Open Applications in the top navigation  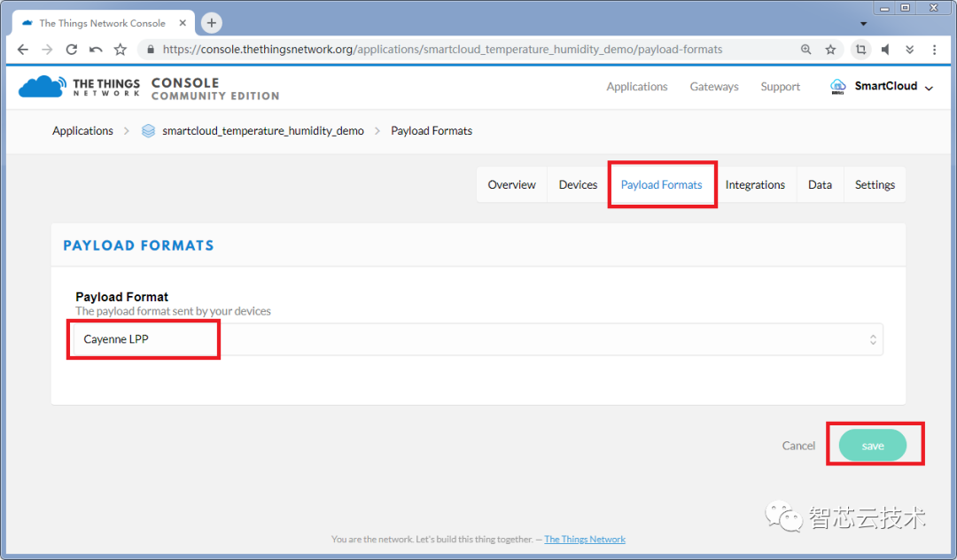[x=636, y=87]
